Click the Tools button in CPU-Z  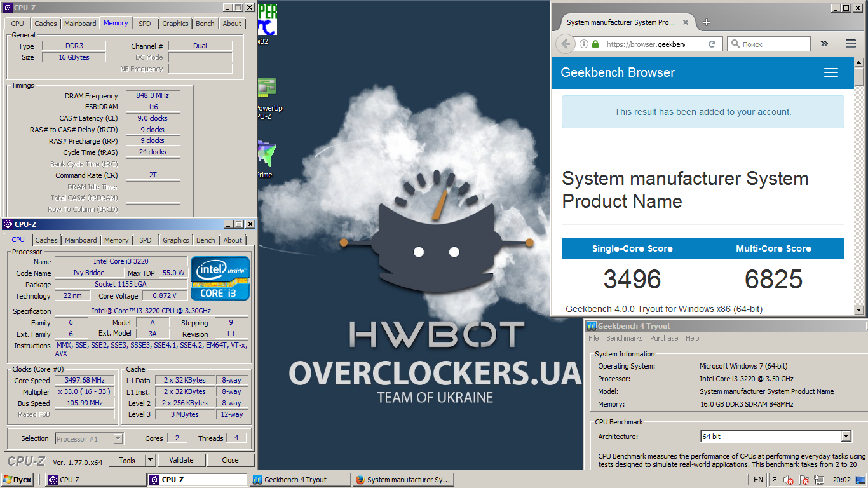point(126,460)
